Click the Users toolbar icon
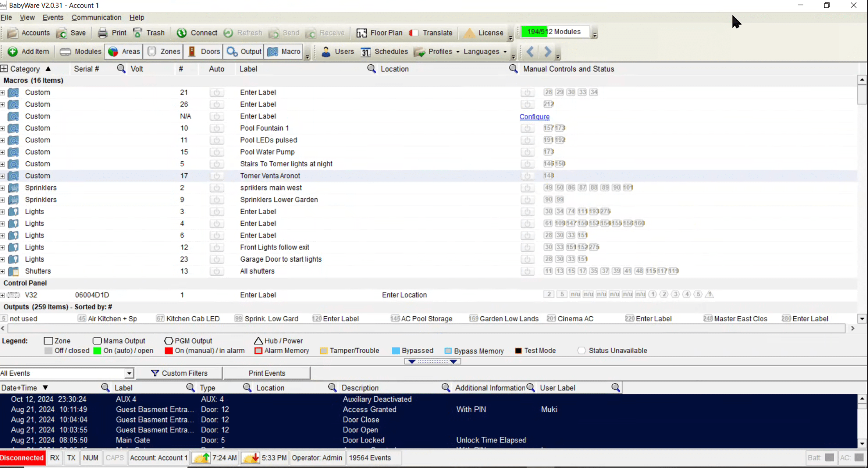This screenshot has width=868, height=468. click(326, 52)
